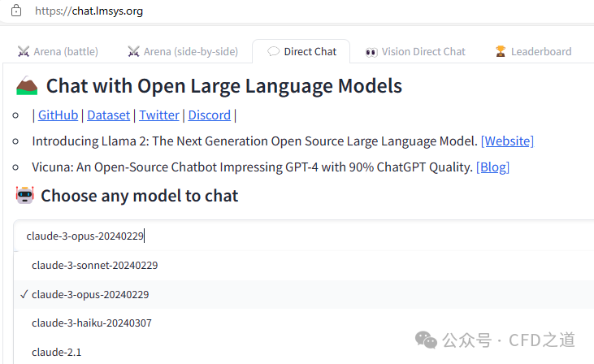Pick claude-2.1 from the model dropdown
Image resolution: width=594 pixels, height=364 pixels.
click(x=57, y=352)
